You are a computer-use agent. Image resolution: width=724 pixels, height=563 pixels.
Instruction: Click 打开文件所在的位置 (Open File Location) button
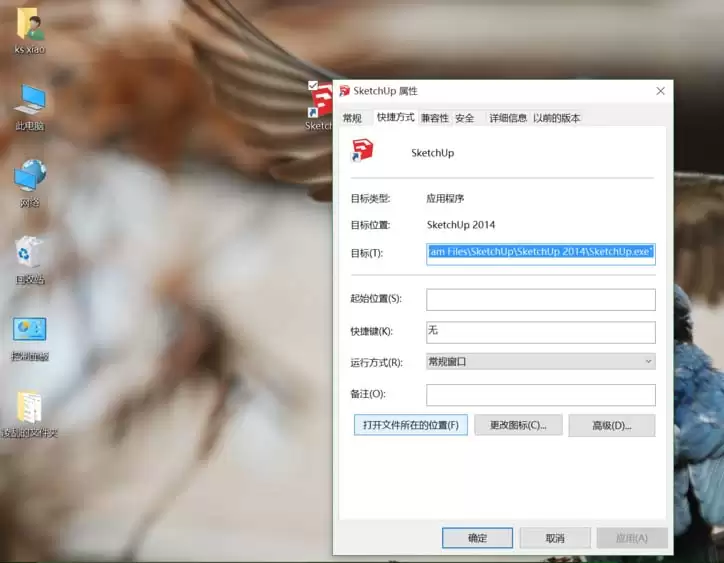point(410,425)
